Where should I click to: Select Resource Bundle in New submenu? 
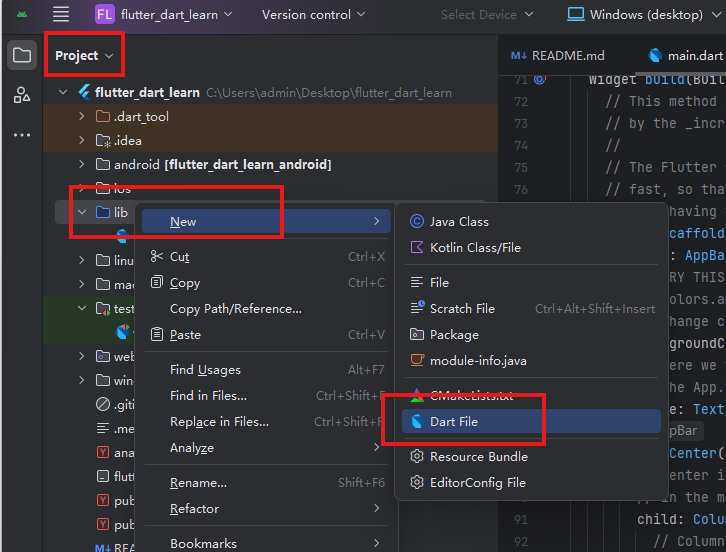531,456
